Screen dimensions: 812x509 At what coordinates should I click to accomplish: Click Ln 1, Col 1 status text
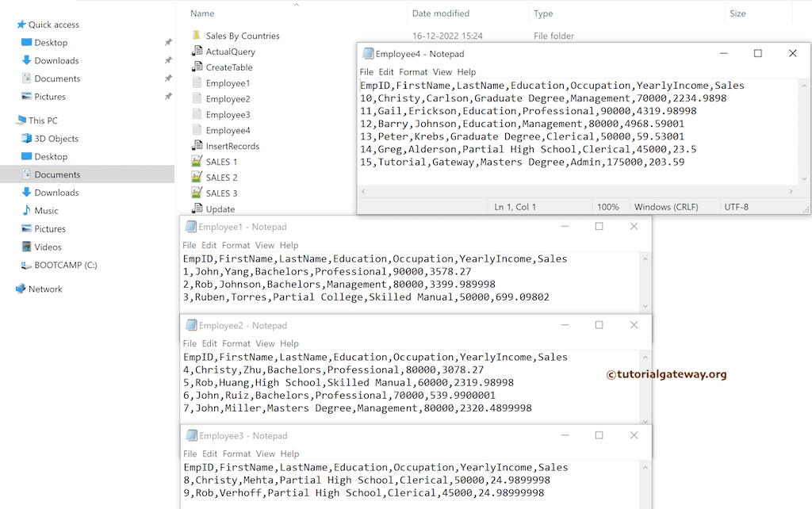(x=515, y=207)
